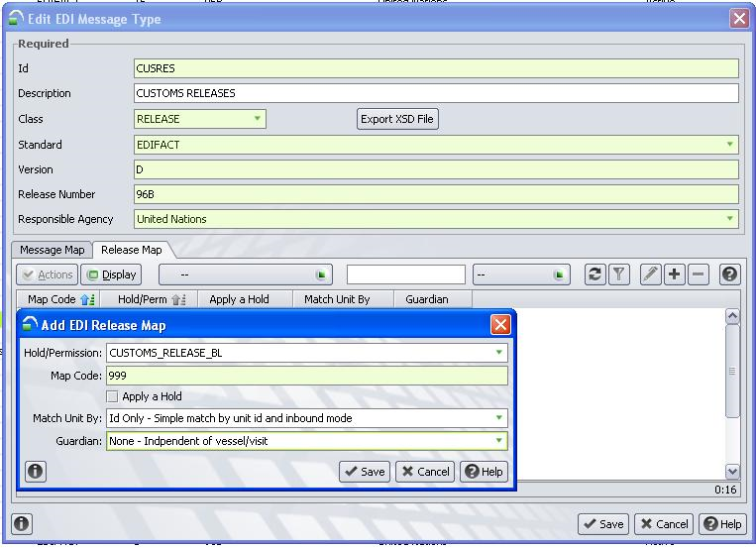Click Save in the Add EDI Release Map dialog
This screenshot has height=548, width=756.
[x=365, y=472]
